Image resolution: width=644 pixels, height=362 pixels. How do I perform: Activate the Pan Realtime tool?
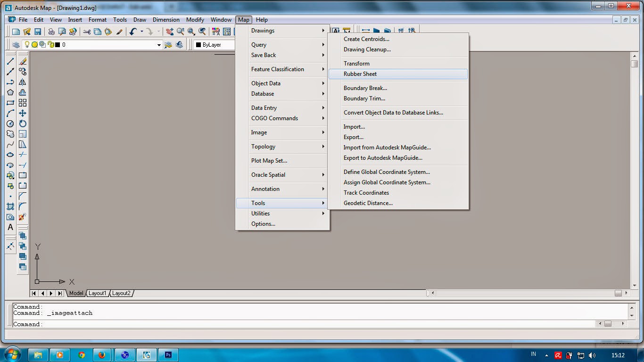pyautogui.click(x=170, y=31)
